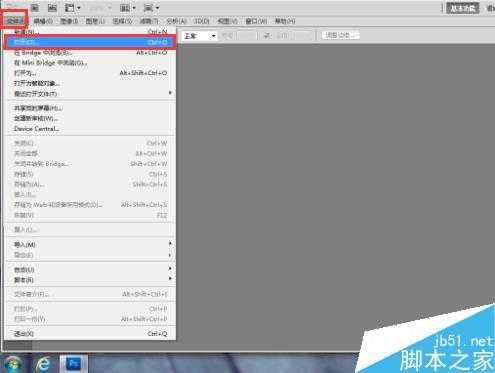The width and height of the screenshot is (495, 373).
Task: Open the 图像(I) menu
Action: click(69, 21)
